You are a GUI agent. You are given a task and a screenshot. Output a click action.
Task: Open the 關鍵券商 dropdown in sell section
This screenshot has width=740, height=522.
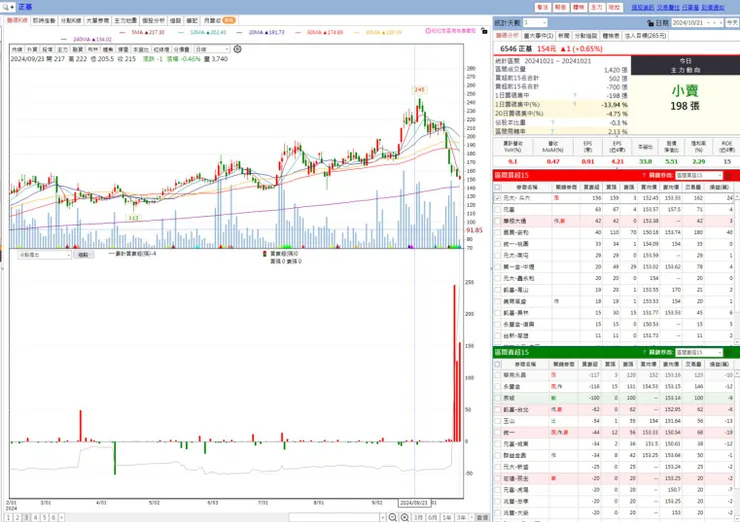point(699,353)
